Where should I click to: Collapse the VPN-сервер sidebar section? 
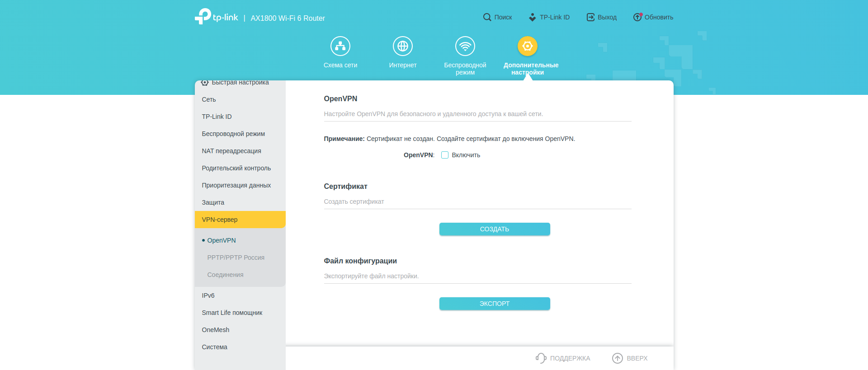pyautogui.click(x=220, y=220)
